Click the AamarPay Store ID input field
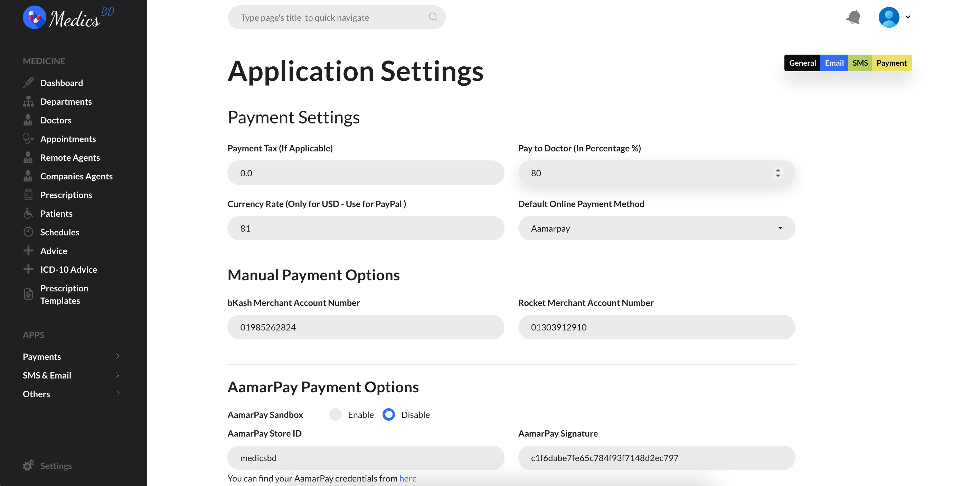This screenshot has height=486, width=980. [x=366, y=458]
